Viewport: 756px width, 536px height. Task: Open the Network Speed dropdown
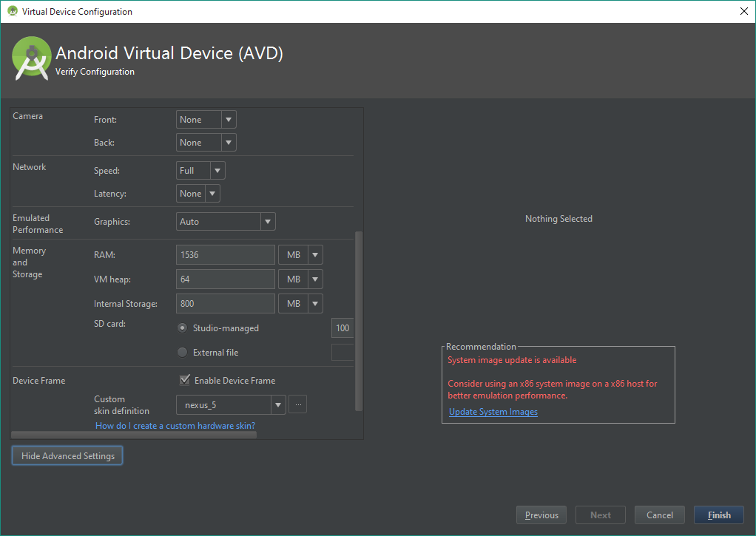click(x=200, y=171)
